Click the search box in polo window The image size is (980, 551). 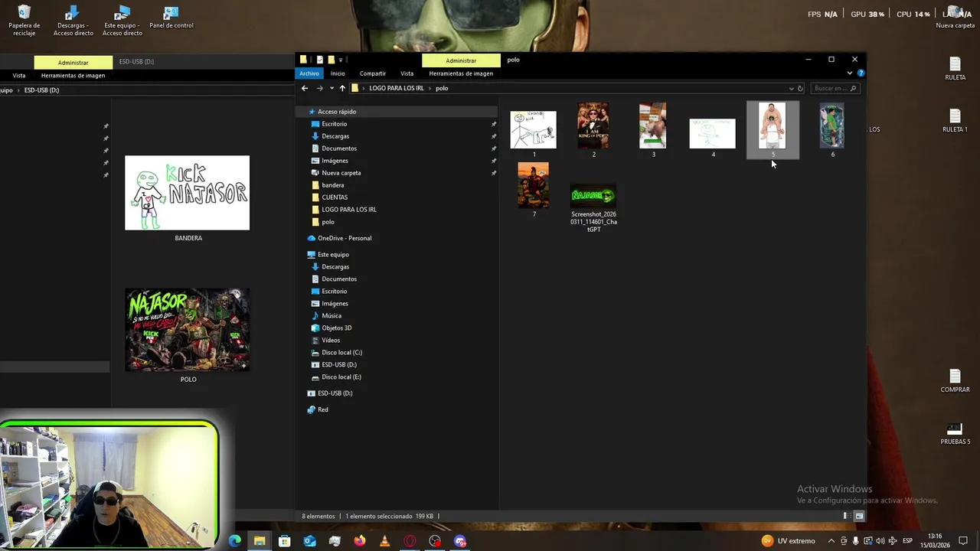(x=835, y=88)
